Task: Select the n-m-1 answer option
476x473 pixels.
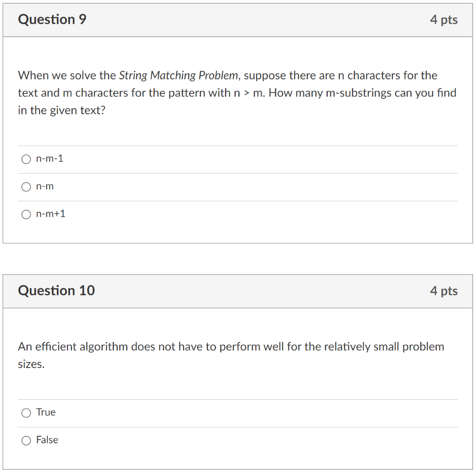Action: pyautogui.click(x=26, y=159)
